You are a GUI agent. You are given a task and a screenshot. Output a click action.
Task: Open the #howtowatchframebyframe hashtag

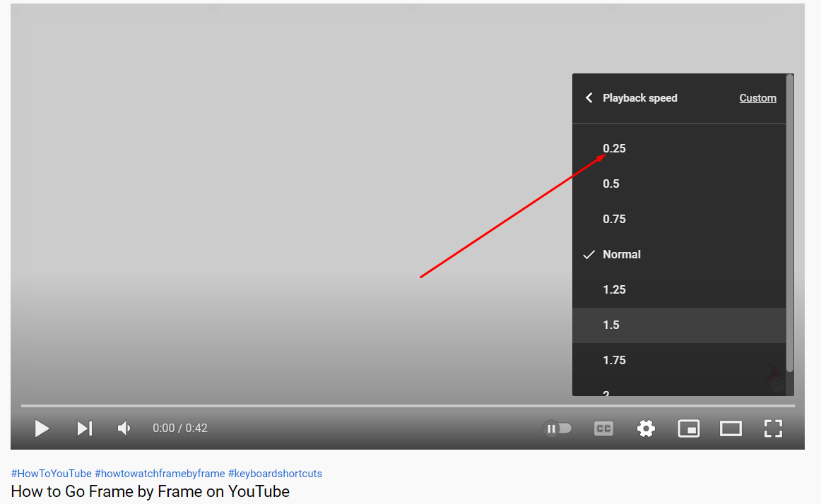point(160,474)
